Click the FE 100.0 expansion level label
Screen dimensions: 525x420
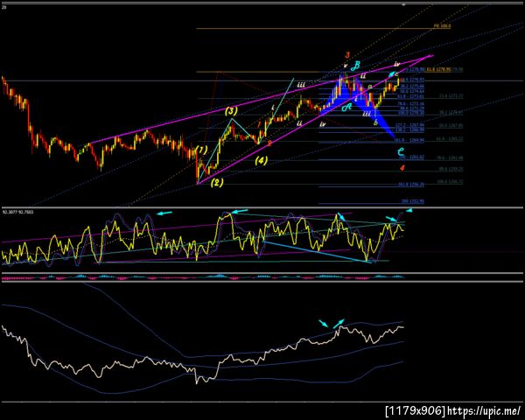pos(442,25)
